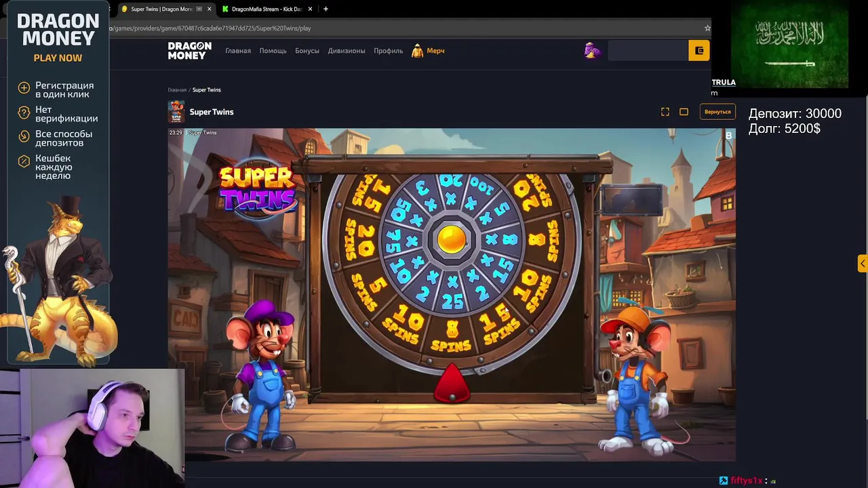Image resolution: width=868 pixels, height=488 pixels.
Task: Click the Super Twins game thumbnail icon
Action: [x=176, y=112]
